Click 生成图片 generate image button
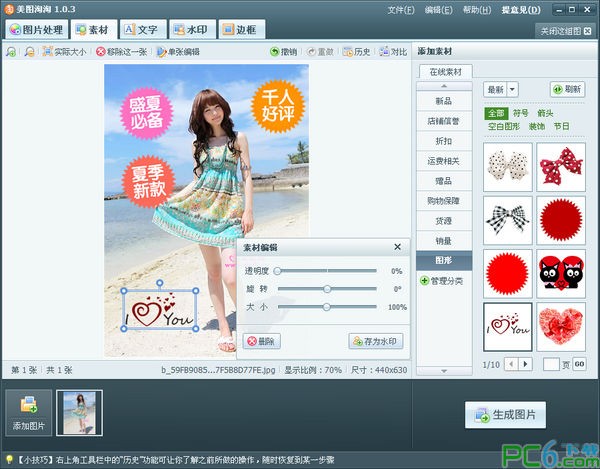Screen dimensions: 600x469 click(505, 415)
